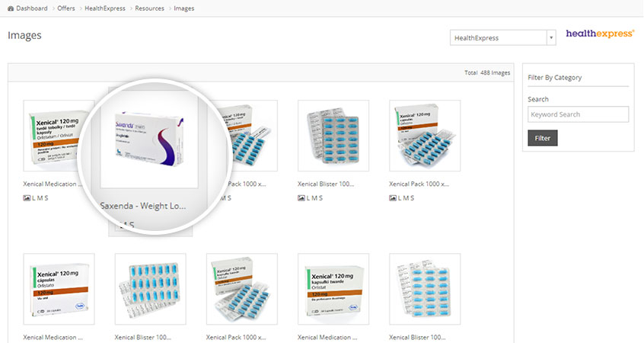Open the two blue blister packs thumbnail with L M S
Screen dimensions: 644x343
333,136
